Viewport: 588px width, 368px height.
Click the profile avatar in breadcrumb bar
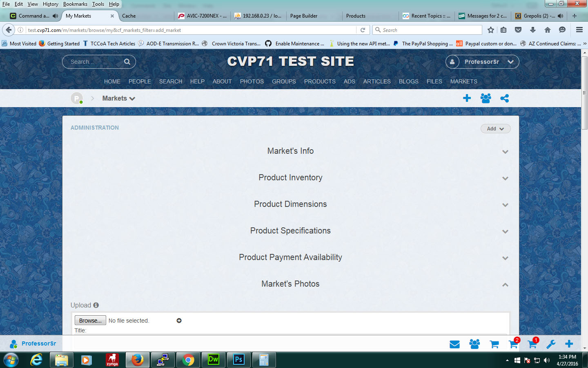77,98
